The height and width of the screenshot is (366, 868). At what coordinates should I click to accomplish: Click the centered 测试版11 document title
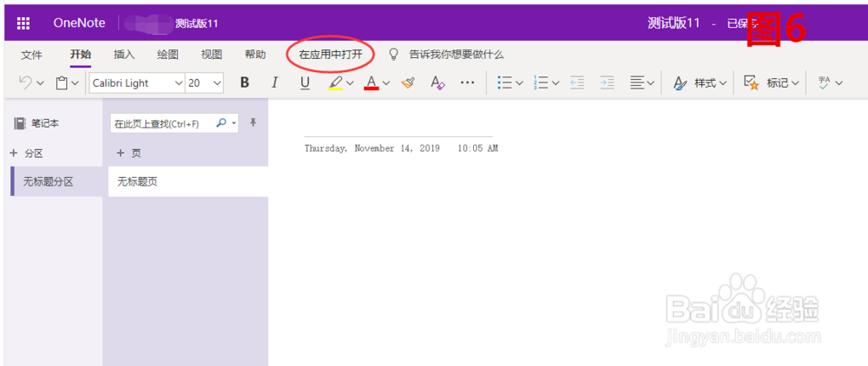[674, 23]
